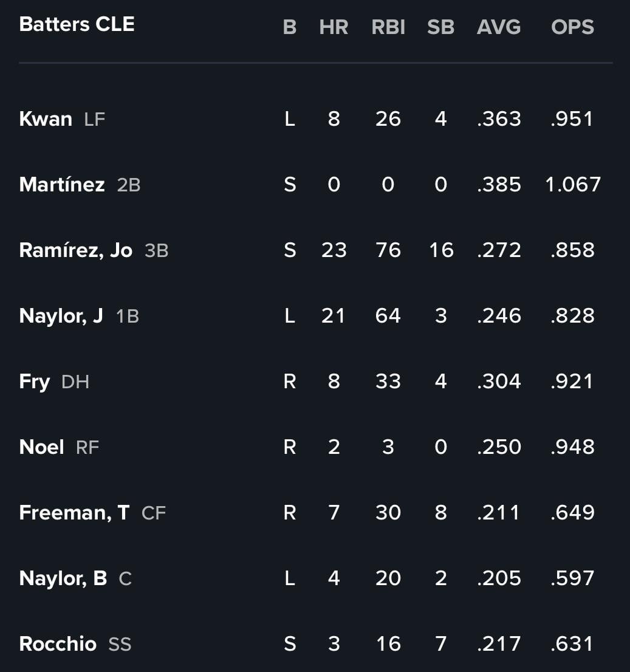Tap the Naylor, J player name

(x=61, y=316)
